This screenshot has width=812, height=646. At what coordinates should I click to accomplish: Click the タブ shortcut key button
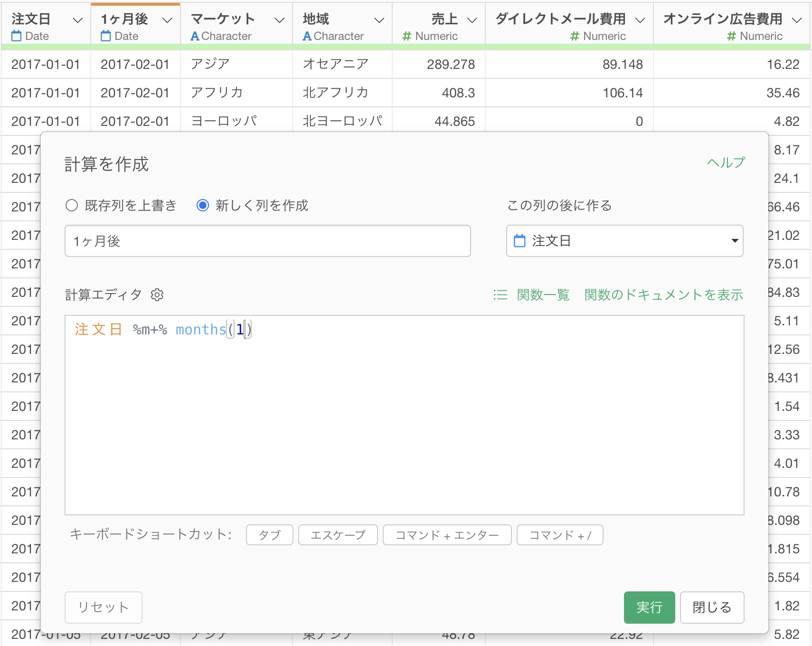tap(269, 535)
